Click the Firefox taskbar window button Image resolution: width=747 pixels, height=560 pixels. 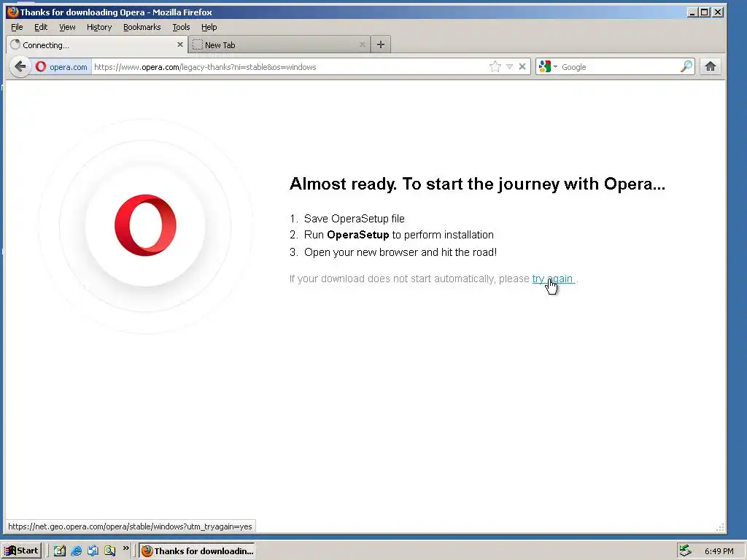pos(197,551)
